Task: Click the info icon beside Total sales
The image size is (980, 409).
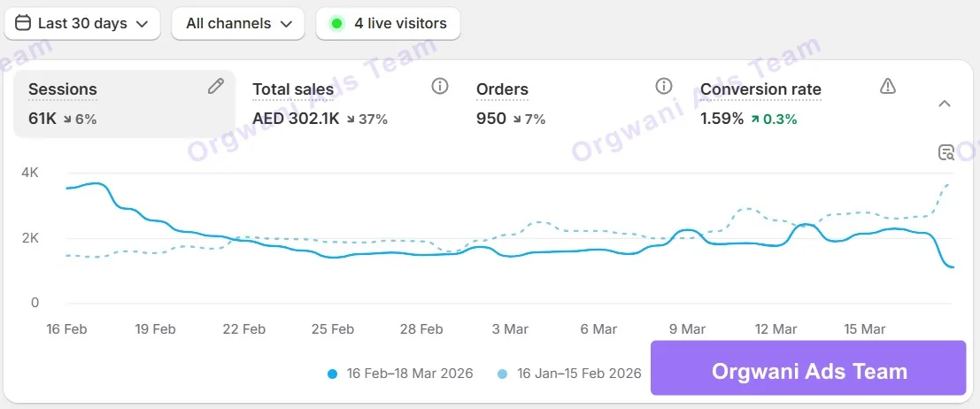Action: [440, 86]
